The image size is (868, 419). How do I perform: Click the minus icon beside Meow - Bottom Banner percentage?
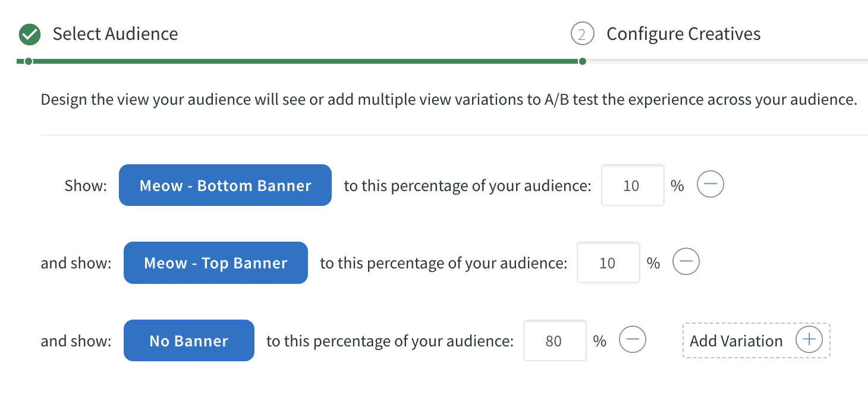(710, 185)
